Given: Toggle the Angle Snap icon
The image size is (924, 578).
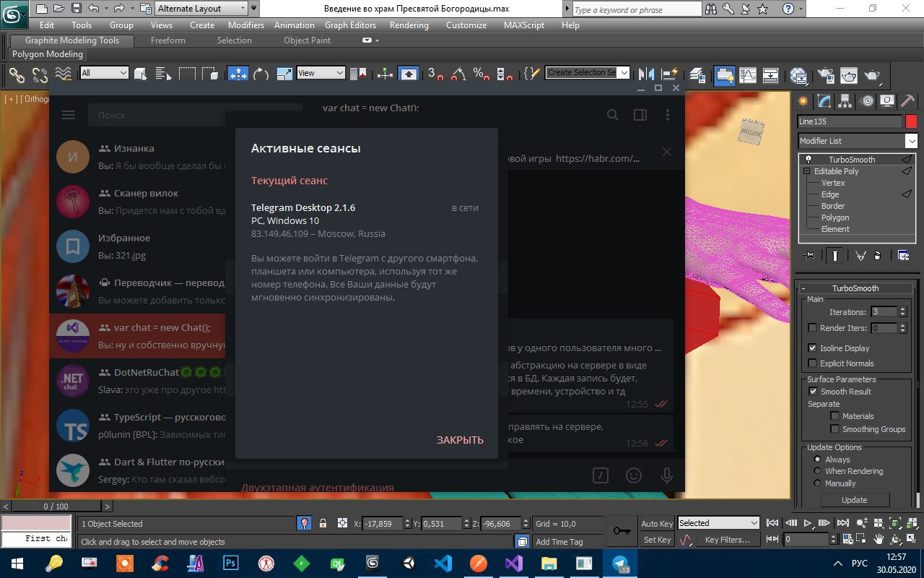Looking at the screenshot, I should (x=458, y=74).
